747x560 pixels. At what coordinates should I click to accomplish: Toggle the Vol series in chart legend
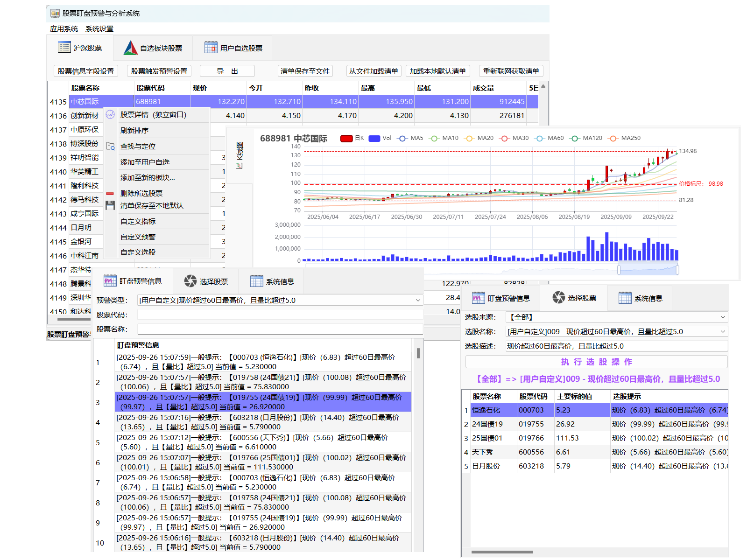[x=374, y=139]
